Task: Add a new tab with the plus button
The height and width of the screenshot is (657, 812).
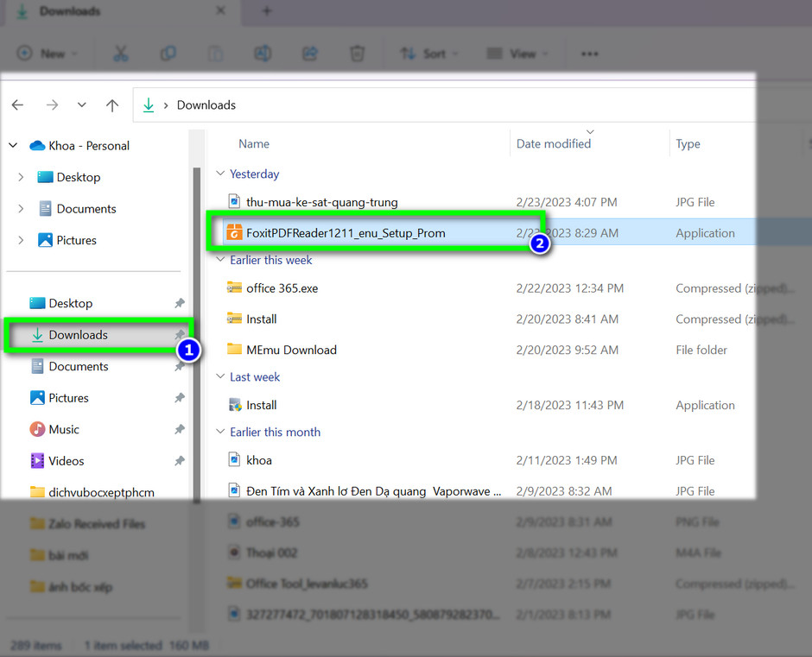Action: [267, 11]
